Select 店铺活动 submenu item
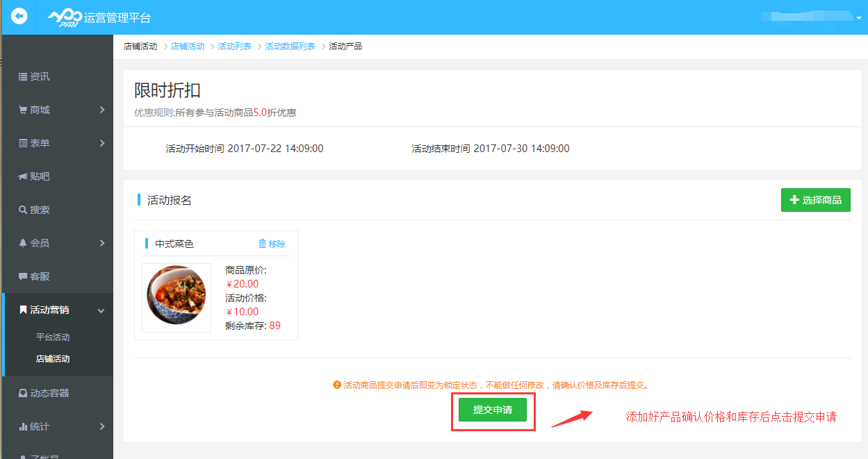 click(53, 359)
